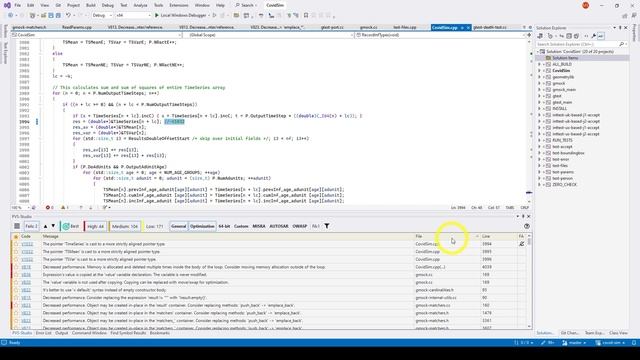The height and width of the screenshot is (360, 640).
Task: Pin the Solution Explorer panel
Action: click(x=620, y=28)
